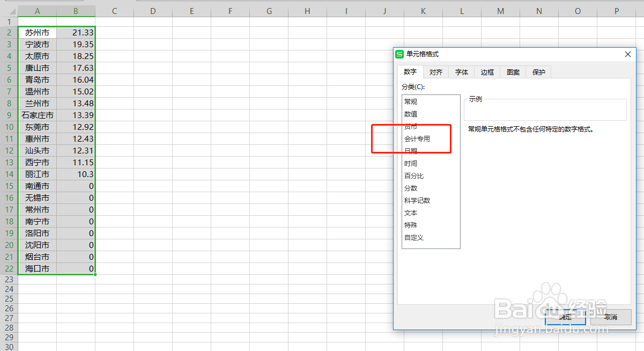The height and width of the screenshot is (351, 644).
Task: Click cell containing 常州市
Action: [37, 209]
